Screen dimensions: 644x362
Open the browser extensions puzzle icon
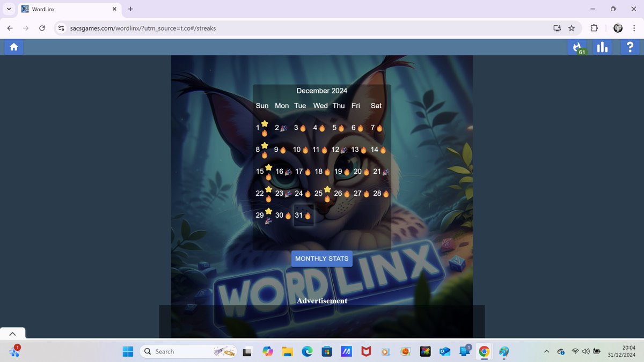(594, 28)
